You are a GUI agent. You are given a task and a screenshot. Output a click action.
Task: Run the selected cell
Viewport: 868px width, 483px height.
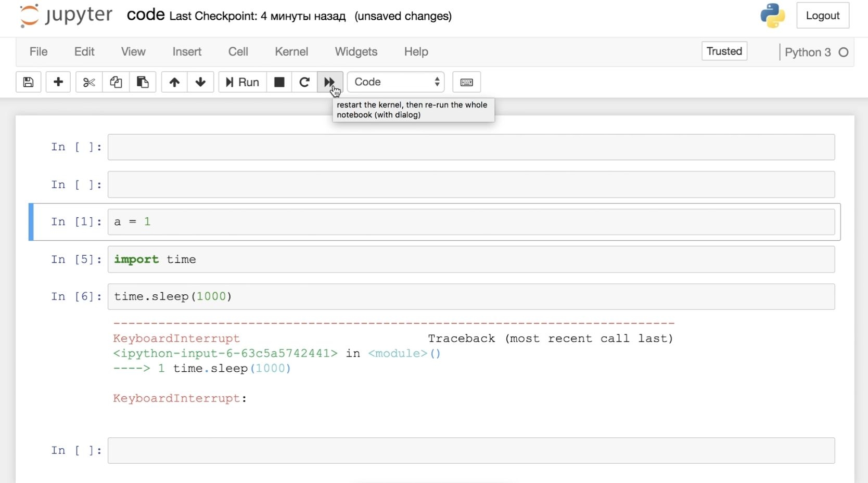coord(242,82)
